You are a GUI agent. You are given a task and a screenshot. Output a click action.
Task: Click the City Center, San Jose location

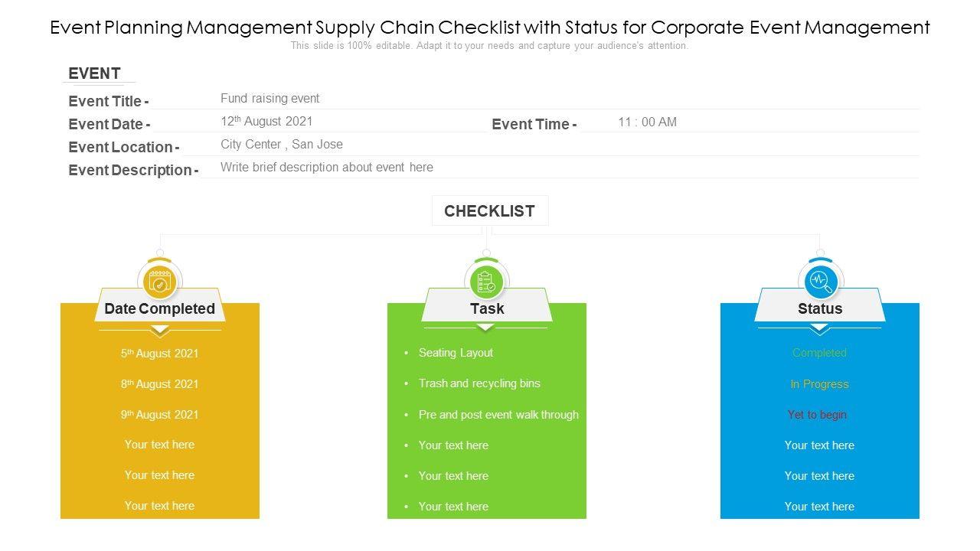tap(282, 145)
